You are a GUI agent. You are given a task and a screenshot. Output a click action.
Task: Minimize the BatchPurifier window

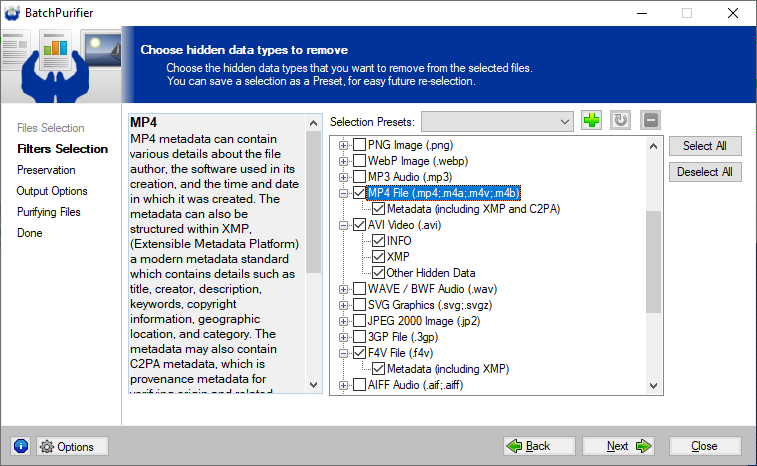tap(642, 13)
